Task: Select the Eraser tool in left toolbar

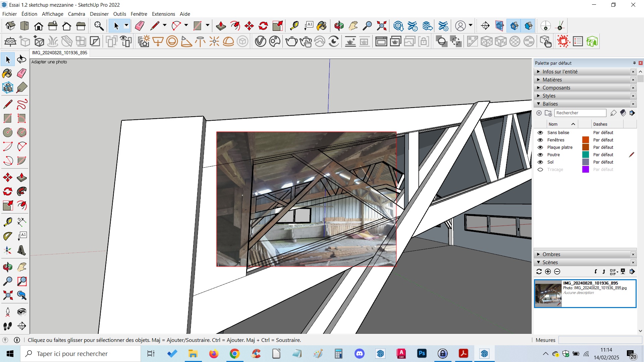Action: 22,73
